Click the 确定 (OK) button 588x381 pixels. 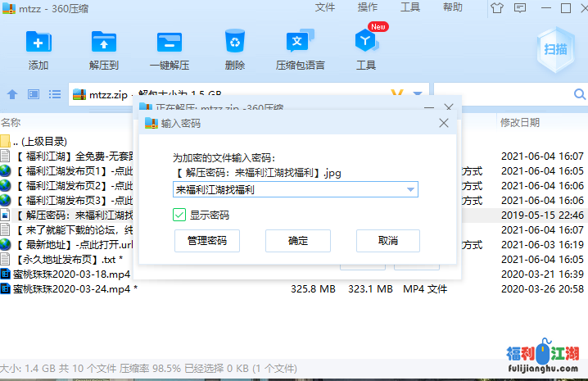(x=298, y=241)
